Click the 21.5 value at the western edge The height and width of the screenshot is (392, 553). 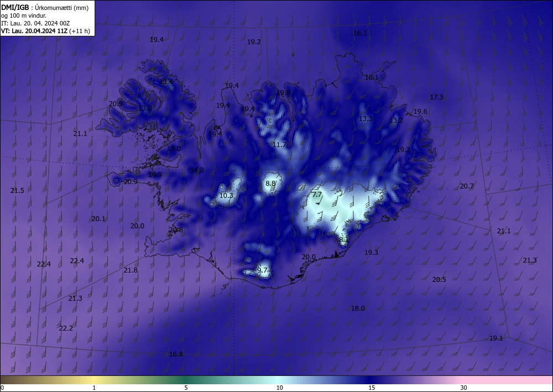click(17, 190)
